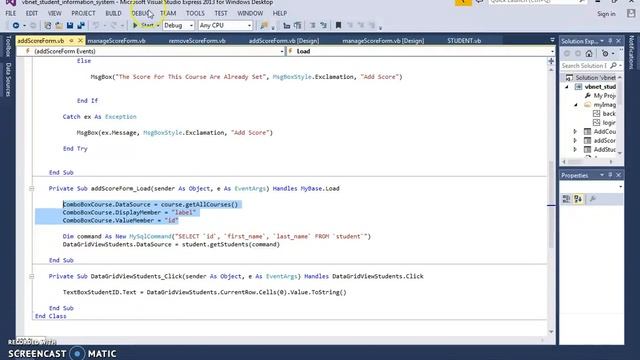The image size is (640, 360).
Task: Toggle bookmark using the bookmark icon
Action: pos(338,25)
